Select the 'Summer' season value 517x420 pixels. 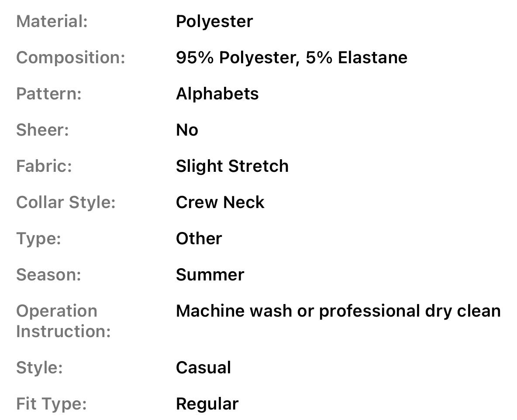point(210,275)
